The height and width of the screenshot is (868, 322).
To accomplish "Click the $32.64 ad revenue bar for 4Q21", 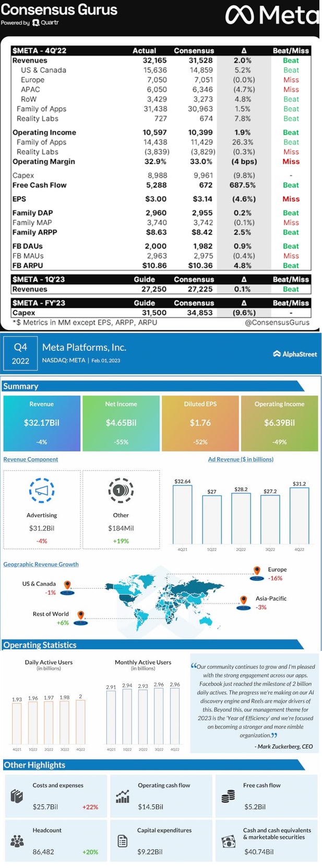I will (x=183, y=515).
